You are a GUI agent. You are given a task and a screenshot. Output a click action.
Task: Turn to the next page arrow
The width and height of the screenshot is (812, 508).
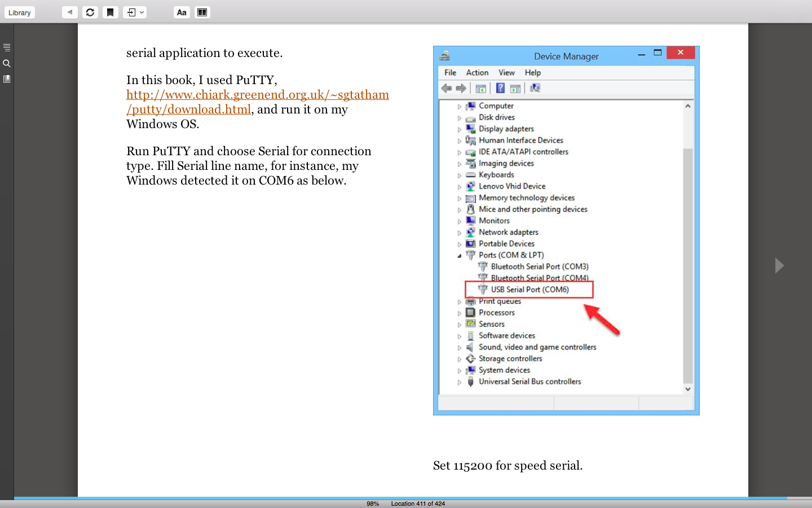pos(779,265)
